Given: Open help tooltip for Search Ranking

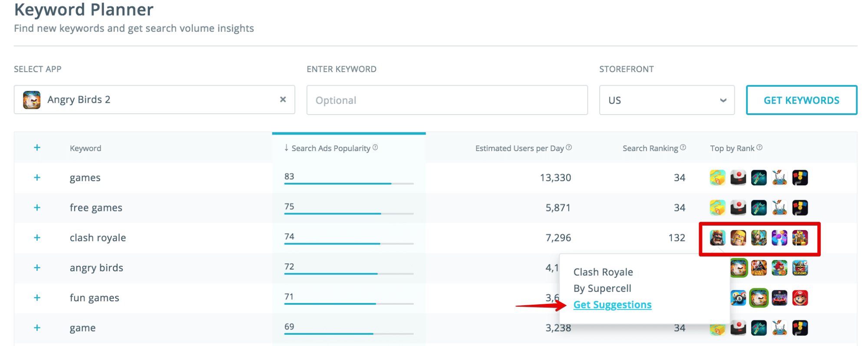Looking at the screenshot, I should tap(683, 148).
